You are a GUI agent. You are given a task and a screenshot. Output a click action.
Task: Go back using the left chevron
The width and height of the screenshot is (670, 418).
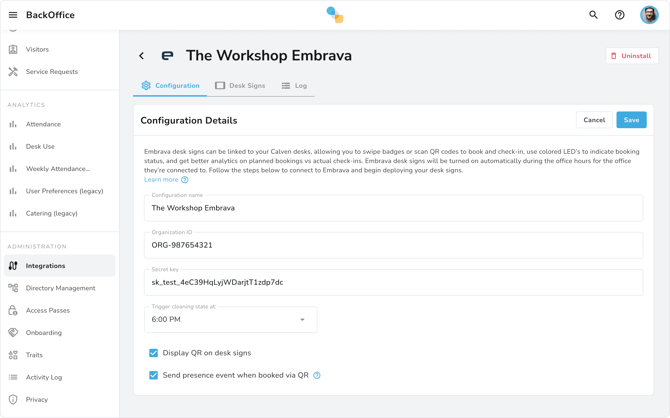tap(141, 56)
